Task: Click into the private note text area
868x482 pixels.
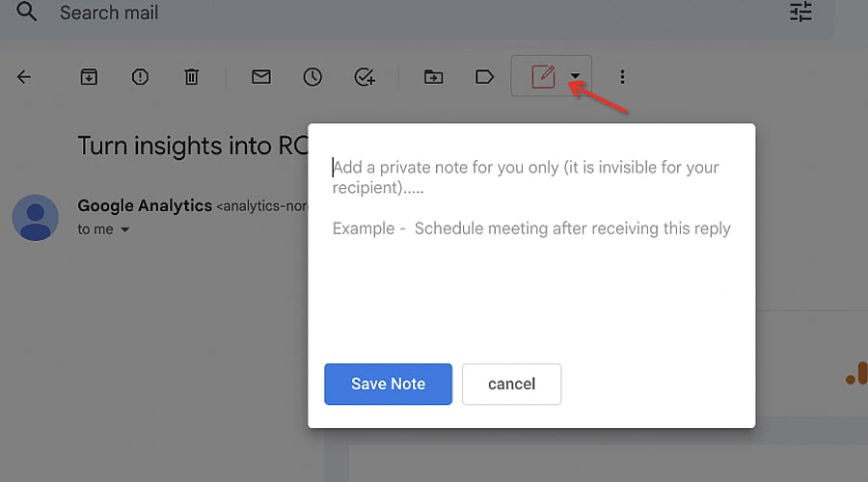Action: 531,249
